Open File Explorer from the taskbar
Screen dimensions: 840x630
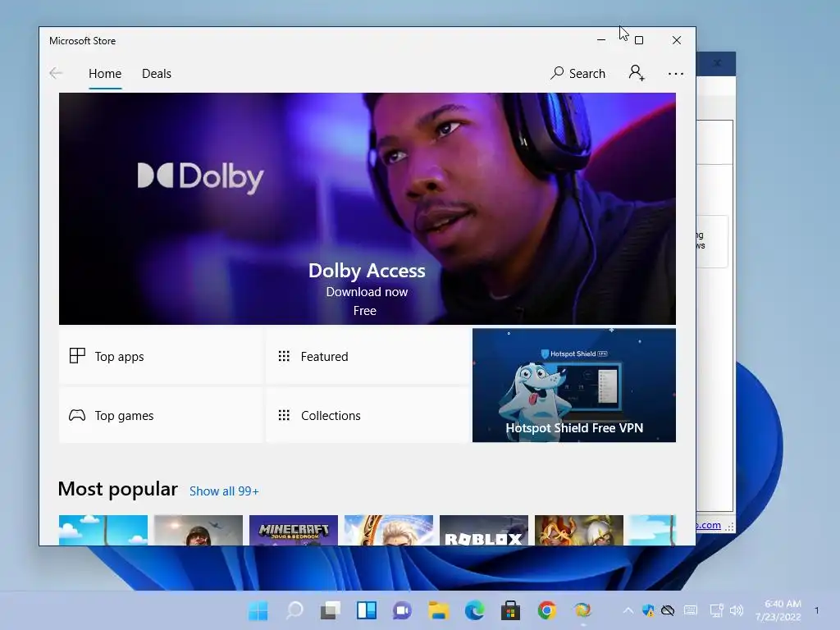tap(438, 610)
